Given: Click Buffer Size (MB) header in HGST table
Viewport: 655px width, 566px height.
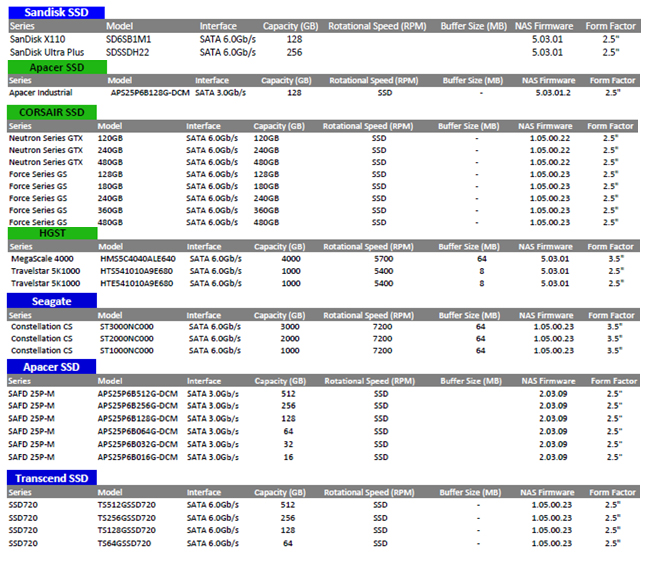Looking at the screenshot, I should coord(469,247).
